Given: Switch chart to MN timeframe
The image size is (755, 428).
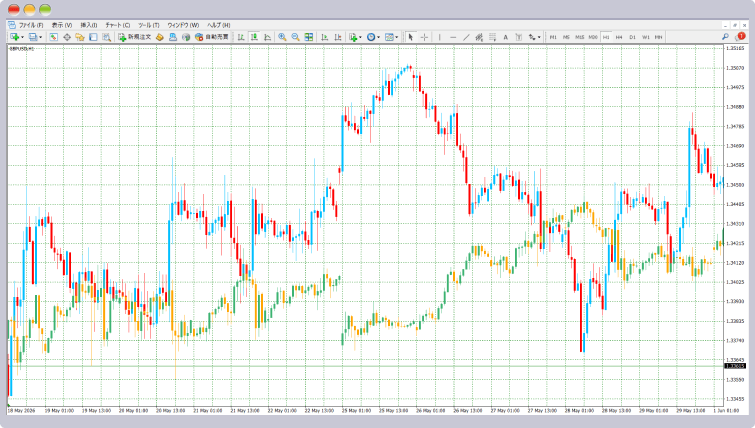Looking at the screenshot, I should pos(658,37).
